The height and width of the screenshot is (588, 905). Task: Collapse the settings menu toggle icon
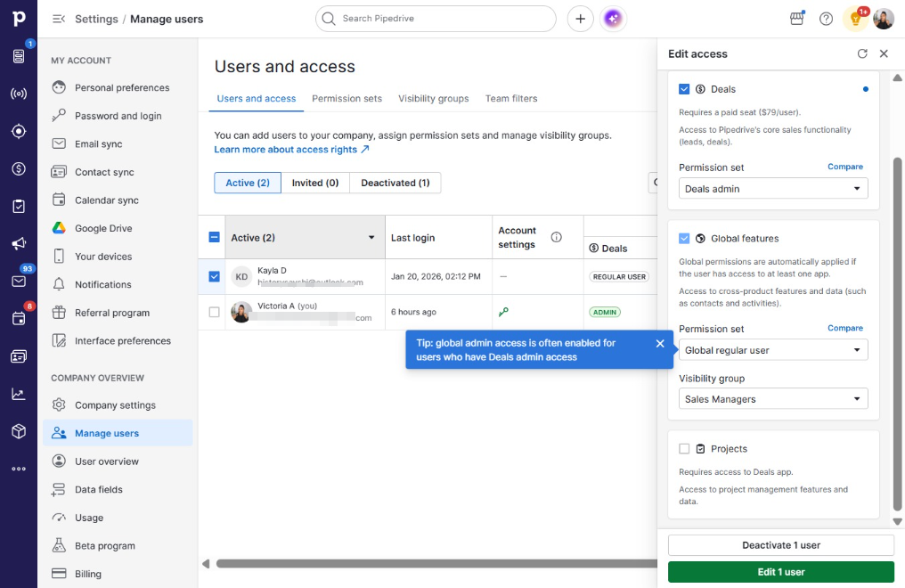coord(58,19)
